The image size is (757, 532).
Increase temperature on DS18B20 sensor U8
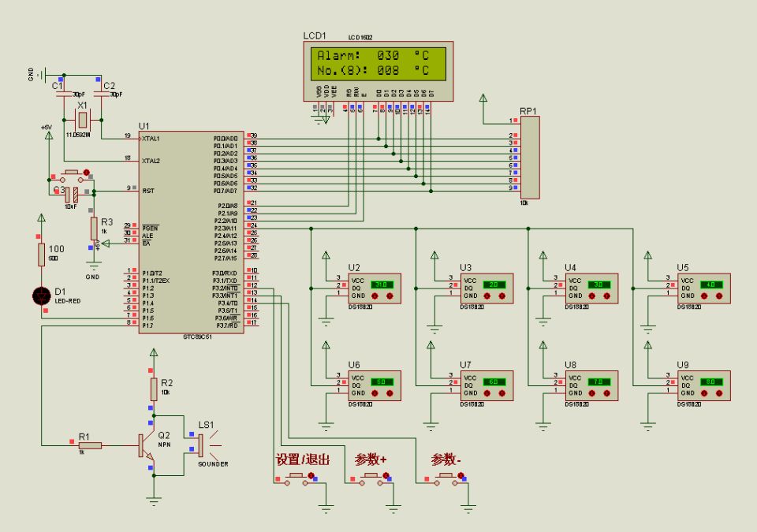(x=607, y=393)
